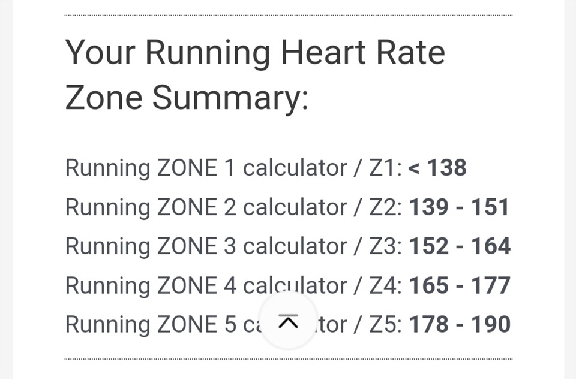This screenshot has height=392, width=576.
Task: Click the Zone Summary heading line
Action: (187, 98)
